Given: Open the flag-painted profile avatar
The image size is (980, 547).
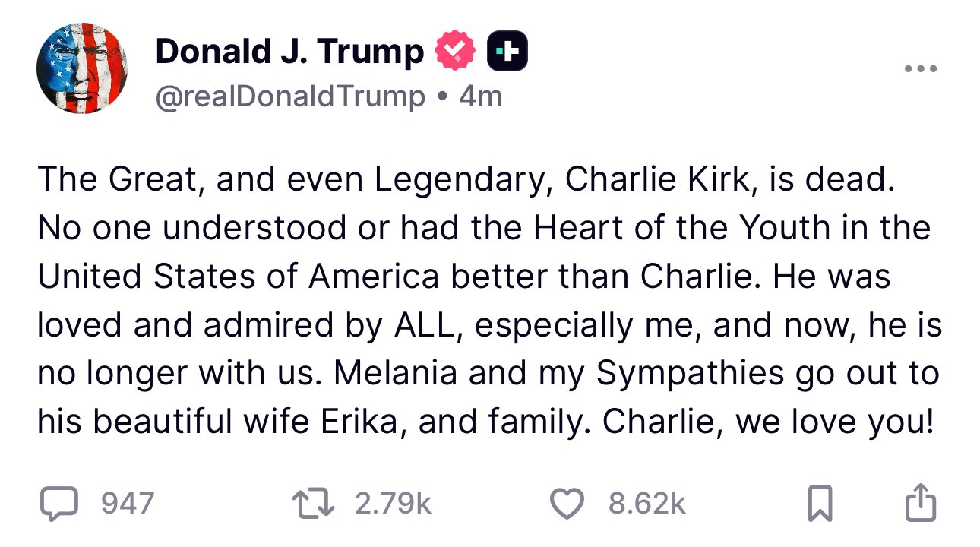Looking at the screenshot, I should click(x=82, y=69).
